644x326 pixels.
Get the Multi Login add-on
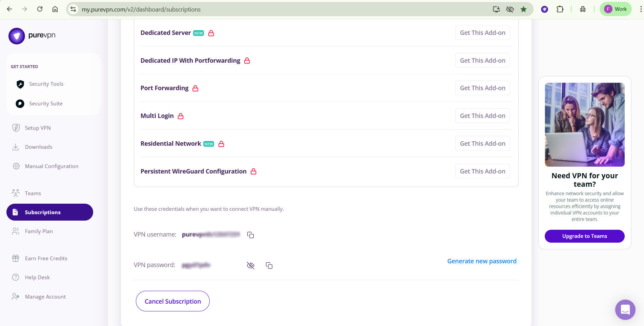pyautogui.click(x=482, y=116)
